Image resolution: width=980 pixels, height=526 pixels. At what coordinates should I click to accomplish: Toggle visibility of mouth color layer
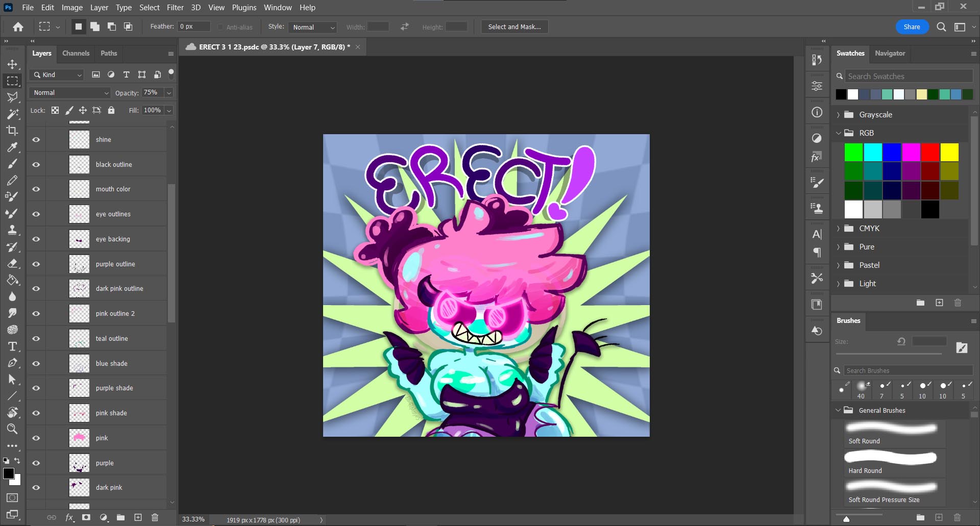point(36,189)
